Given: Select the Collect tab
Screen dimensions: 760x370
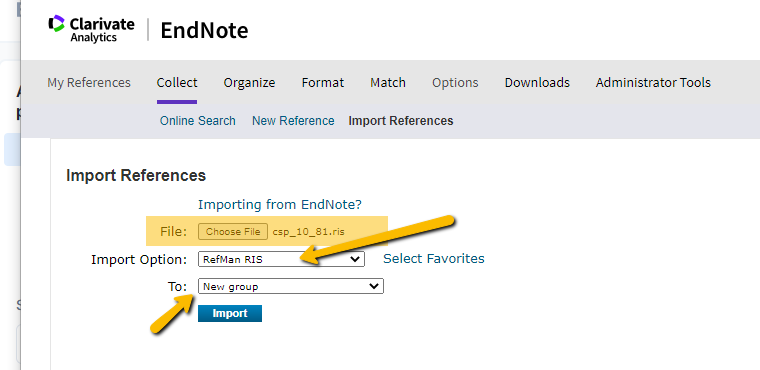Looking at the screenshot, I should coord(177,83).
